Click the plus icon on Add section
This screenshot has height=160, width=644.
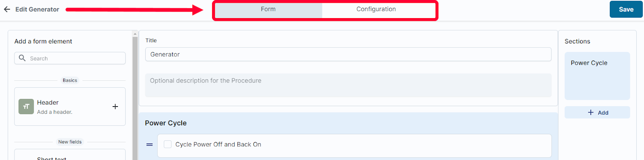point(590,113)
